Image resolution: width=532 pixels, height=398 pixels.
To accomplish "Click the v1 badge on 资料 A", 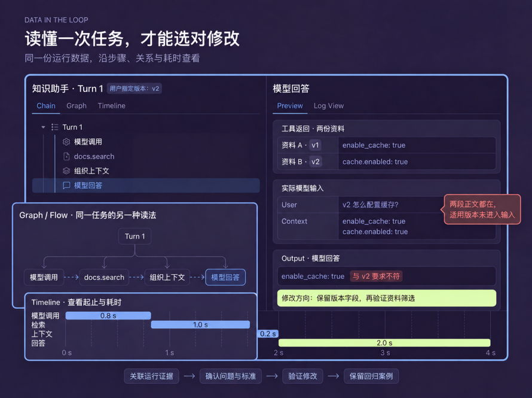I will click(x=315, y=145).
